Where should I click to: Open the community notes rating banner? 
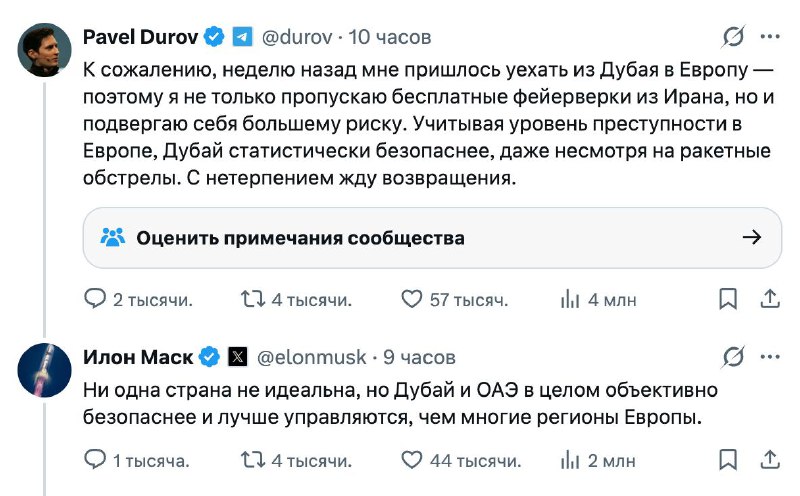431,238
